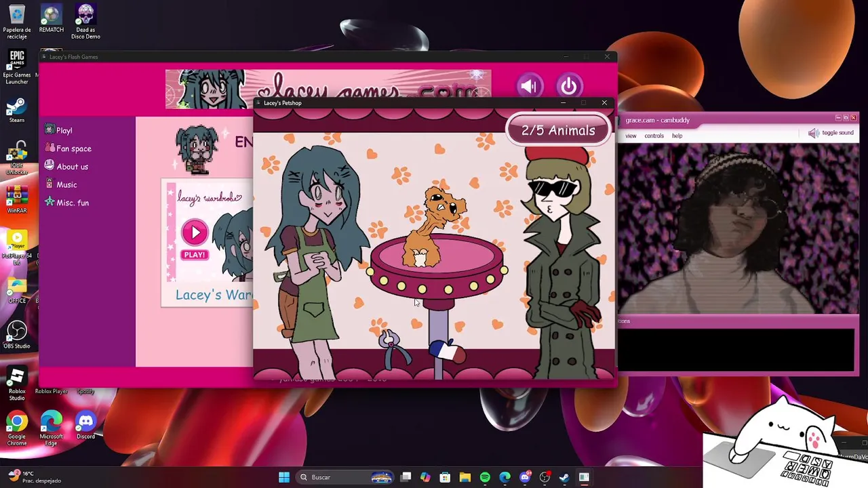Screen dimensions: 868x488
Task: Click the smiley face icon beside About us
Action: click(49, 165)
